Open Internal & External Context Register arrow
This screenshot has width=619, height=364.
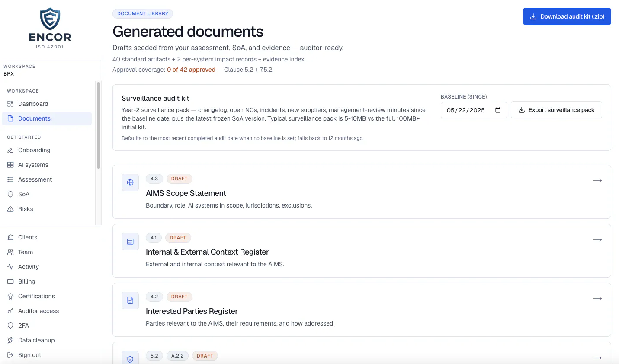[x=597, y=239]
